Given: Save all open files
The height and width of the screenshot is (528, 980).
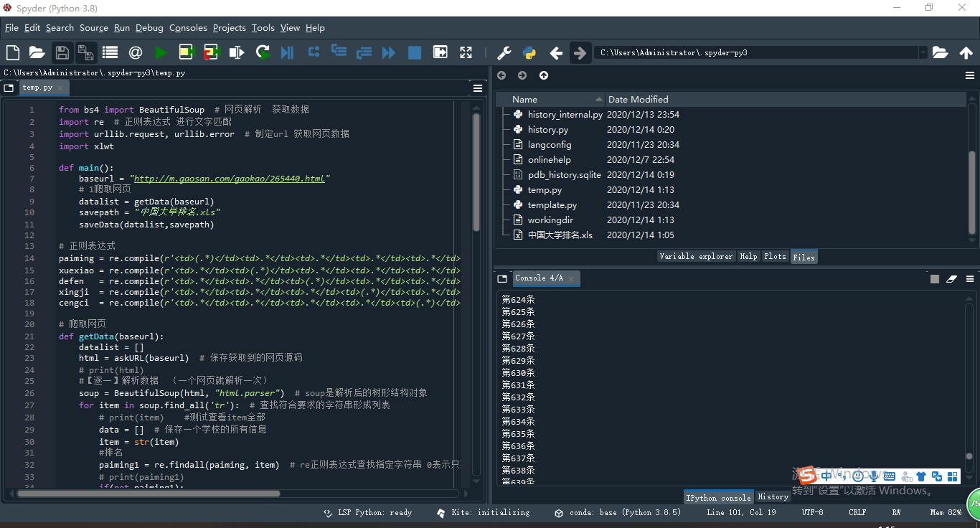Looking at the screenshot, I should click(86, 52).
